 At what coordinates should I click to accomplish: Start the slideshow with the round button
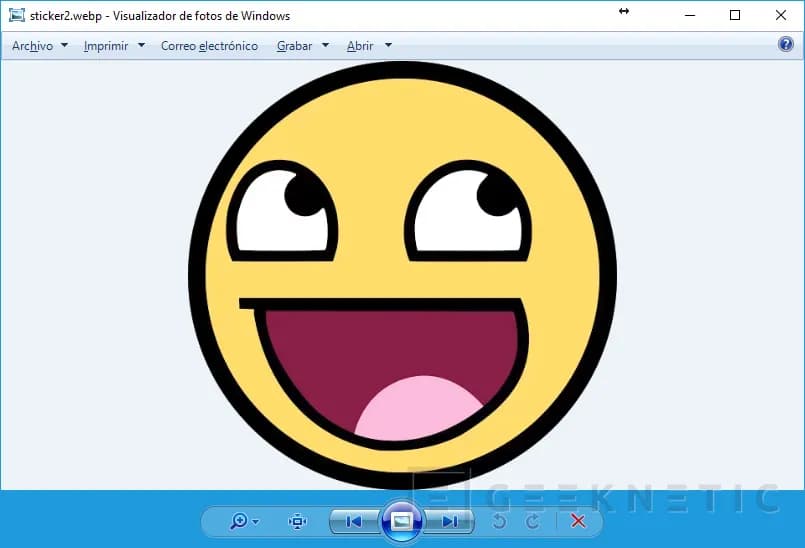pyautogui.click(x=401, y=521)
